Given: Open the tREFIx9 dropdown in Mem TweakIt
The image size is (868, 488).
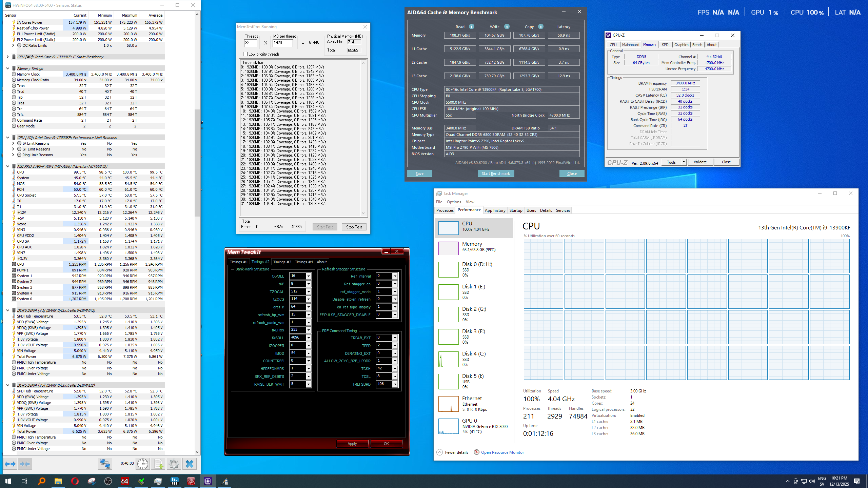Looking at the screenshot, I should click(x=308, y=330).
